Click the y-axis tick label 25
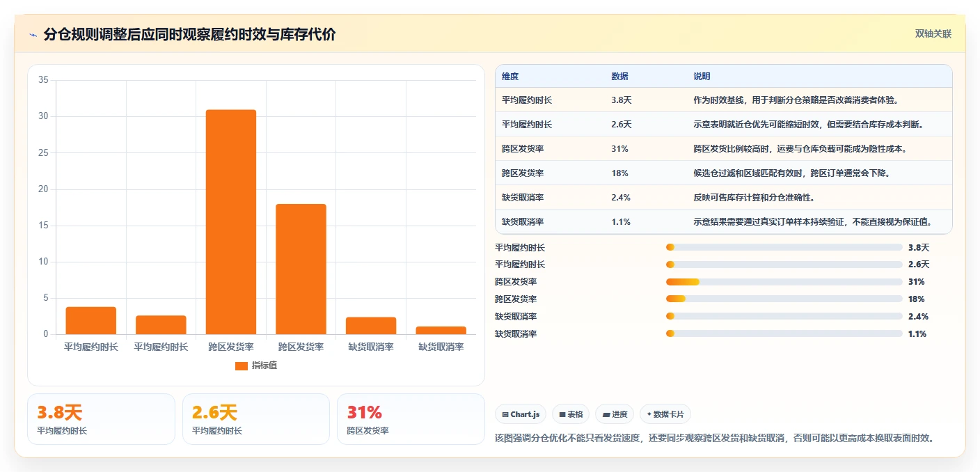This screenshot has height=472, width=980. point(43,152)
